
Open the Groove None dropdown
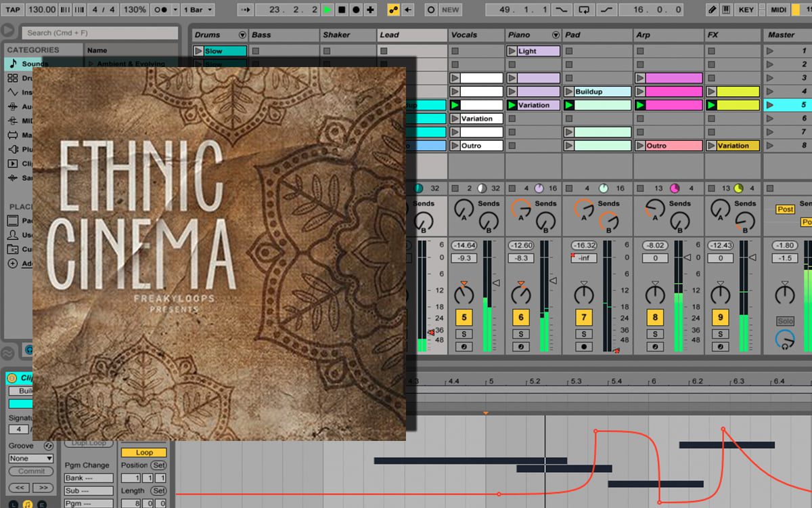coord(31,459)
